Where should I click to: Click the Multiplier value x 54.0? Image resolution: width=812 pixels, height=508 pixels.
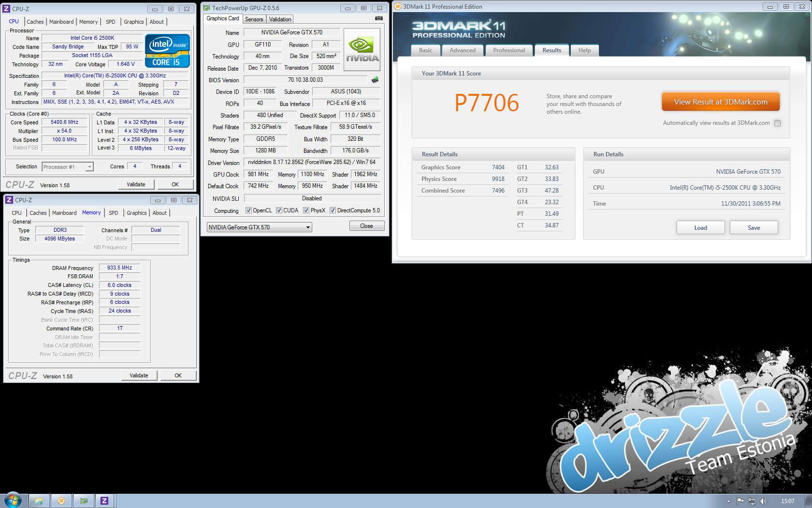pyautogui.click(x=64, y=131)
